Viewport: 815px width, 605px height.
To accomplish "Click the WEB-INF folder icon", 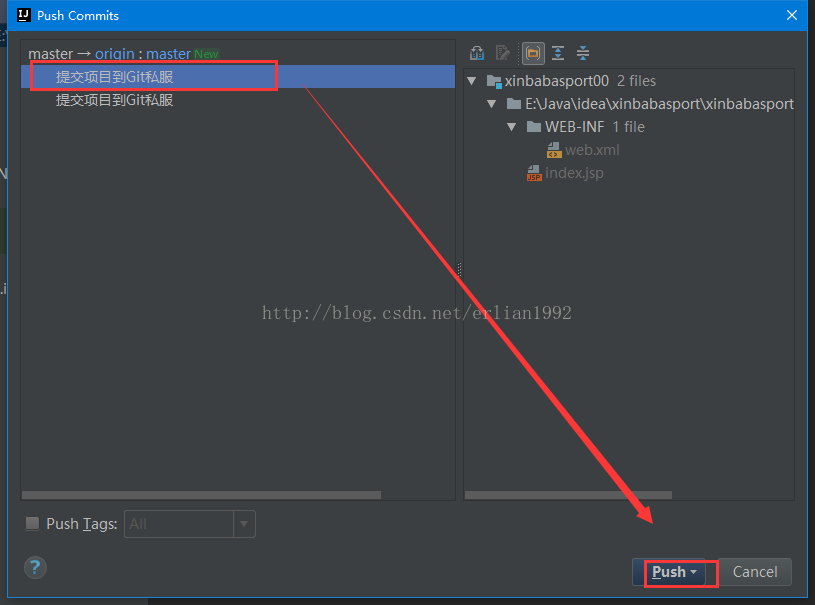I will pos(534,127).
